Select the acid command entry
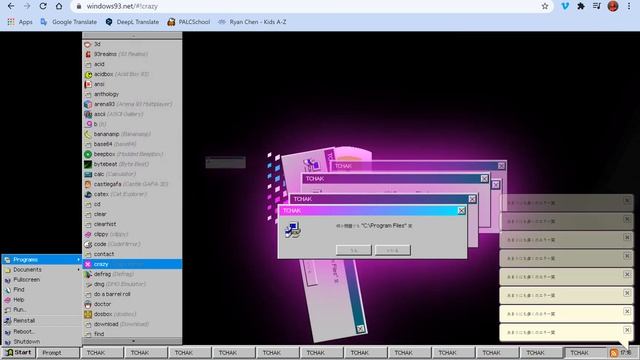Image resolution: width=640 pixels, height=360 pixels. click(132, 64)
